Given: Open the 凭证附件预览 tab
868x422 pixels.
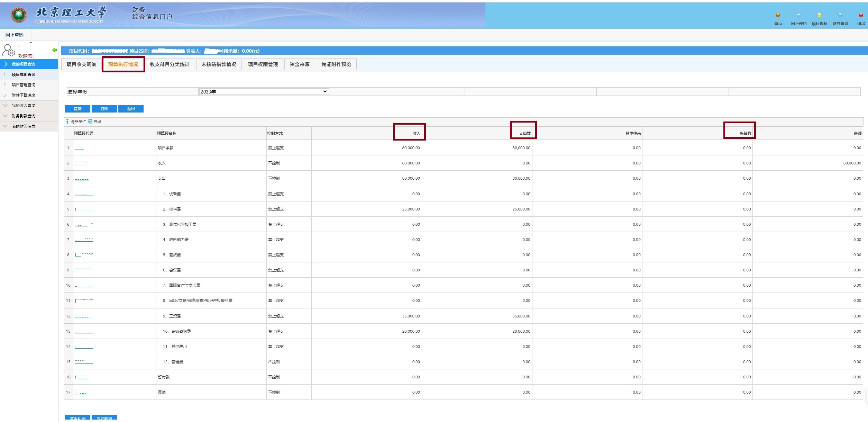Looking at the screenshot, I should (336, 64).
